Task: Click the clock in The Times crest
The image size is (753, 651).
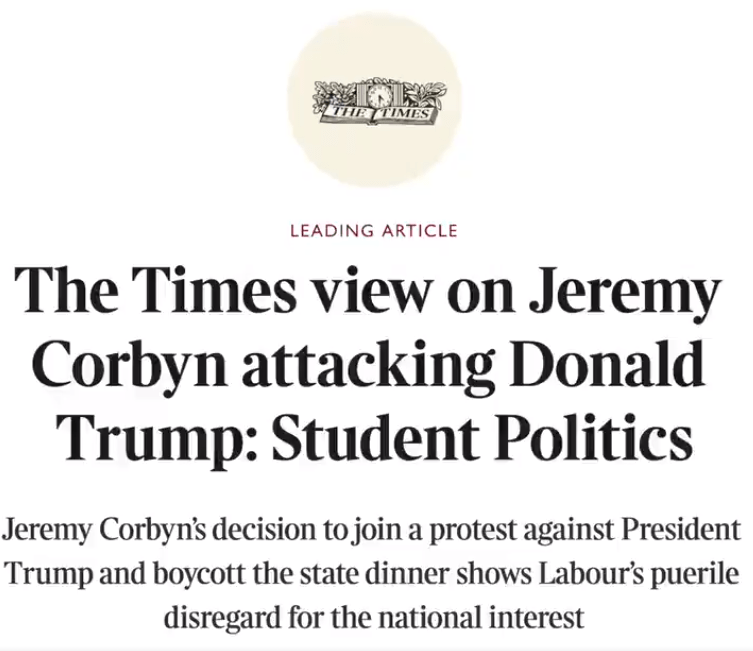Action: click(x=378, y=97)
